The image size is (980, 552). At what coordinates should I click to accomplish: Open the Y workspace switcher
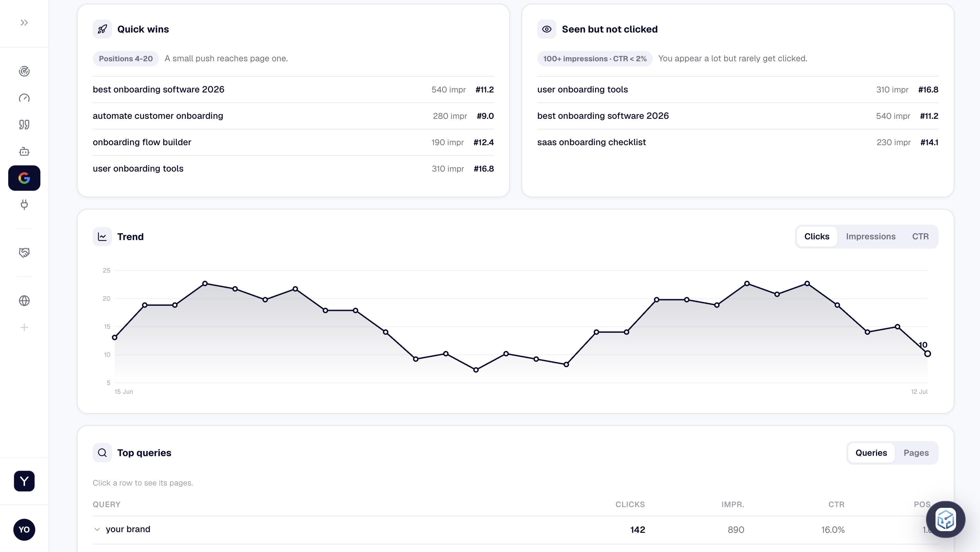tap(24, 481)
